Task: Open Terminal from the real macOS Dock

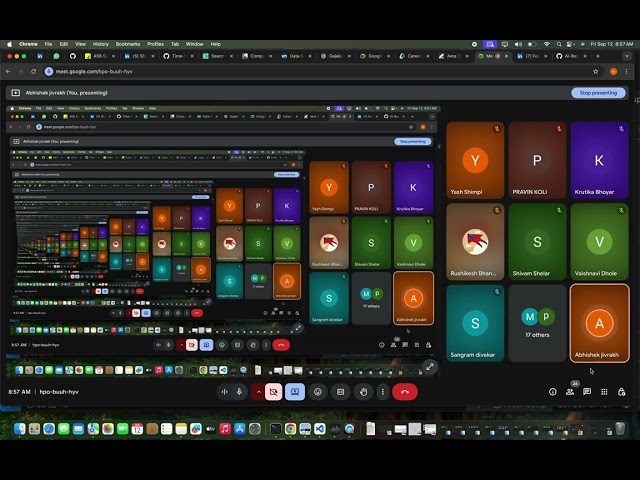Action: [x=276, y=429]
